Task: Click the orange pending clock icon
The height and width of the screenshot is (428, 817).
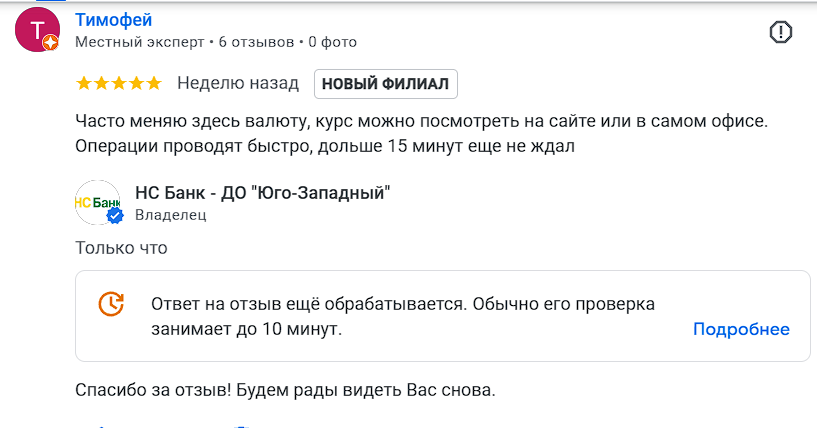Action: [x=111, y=304]
